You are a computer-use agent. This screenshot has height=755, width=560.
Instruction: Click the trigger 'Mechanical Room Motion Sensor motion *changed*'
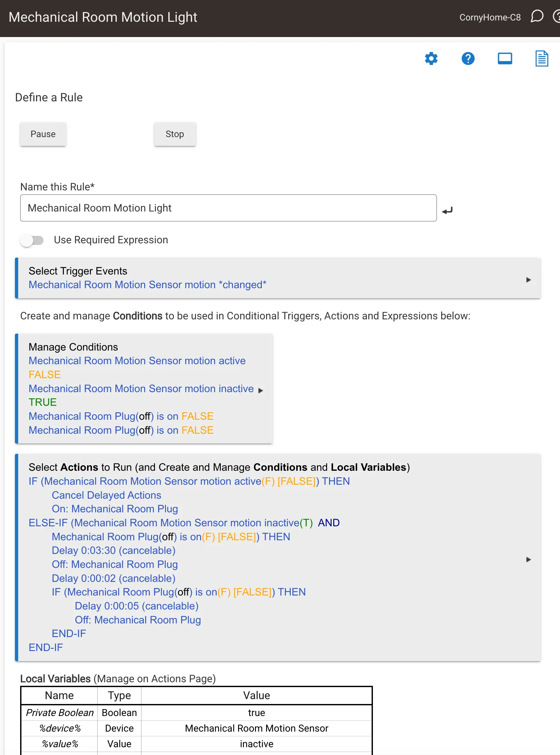coord(147,285)
